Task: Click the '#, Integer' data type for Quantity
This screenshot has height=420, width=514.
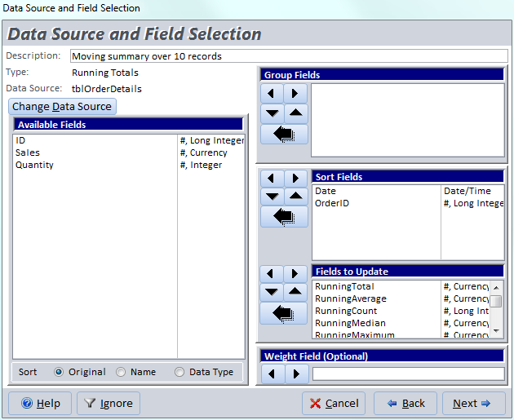Action: pos(201,165)
